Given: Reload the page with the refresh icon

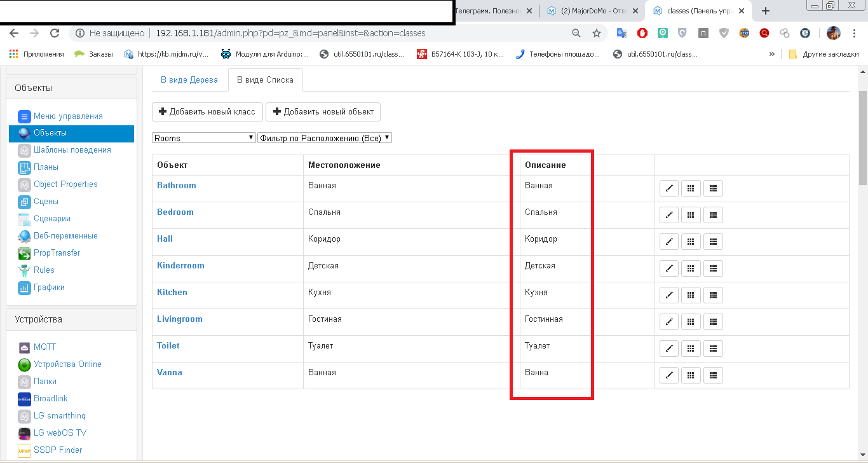Looking at the screenshot, I should click(x=55, y=33).
